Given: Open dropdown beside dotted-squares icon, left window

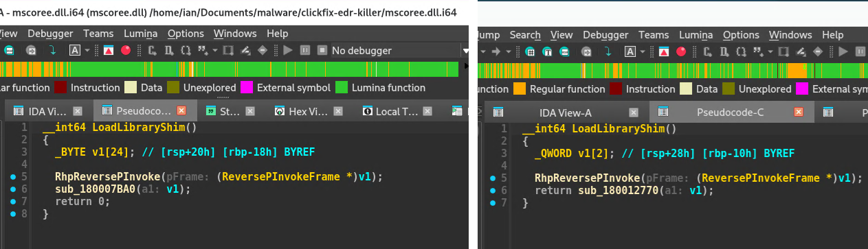Looking at the screenshot, I should click(x=215, y=50).
